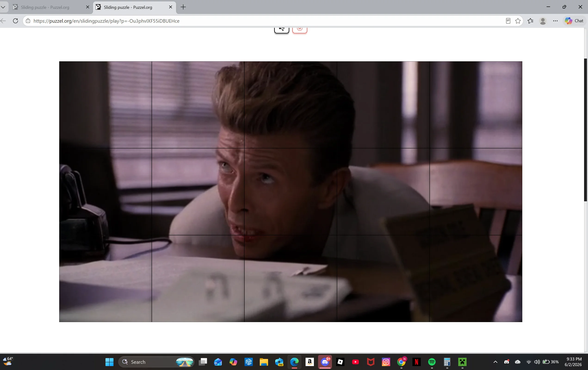588x370 pixels.
Task: Open the Favorites list icon
Action: (x=530, y=21)
